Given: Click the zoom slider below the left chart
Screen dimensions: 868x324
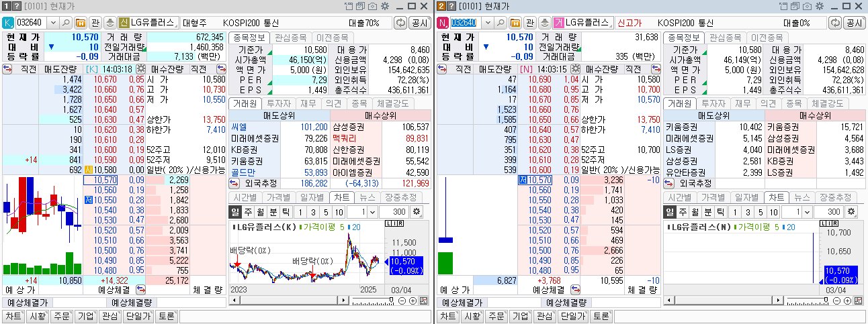Looking at the screenshot, I should 375,301.
